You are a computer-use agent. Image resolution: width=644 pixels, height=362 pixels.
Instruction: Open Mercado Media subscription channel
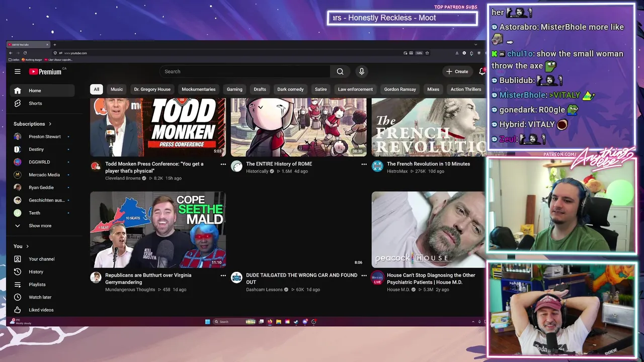[42, 175]
